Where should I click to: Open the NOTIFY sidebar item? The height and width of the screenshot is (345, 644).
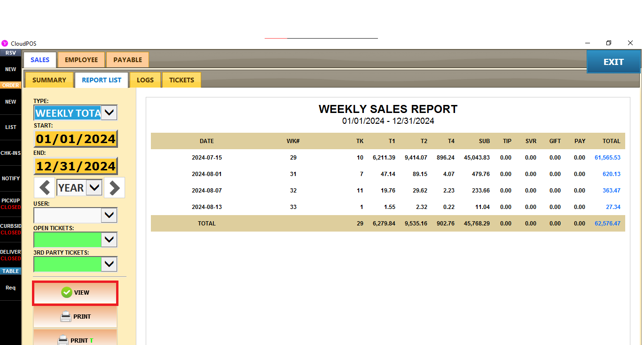click(x=10, y=179)
